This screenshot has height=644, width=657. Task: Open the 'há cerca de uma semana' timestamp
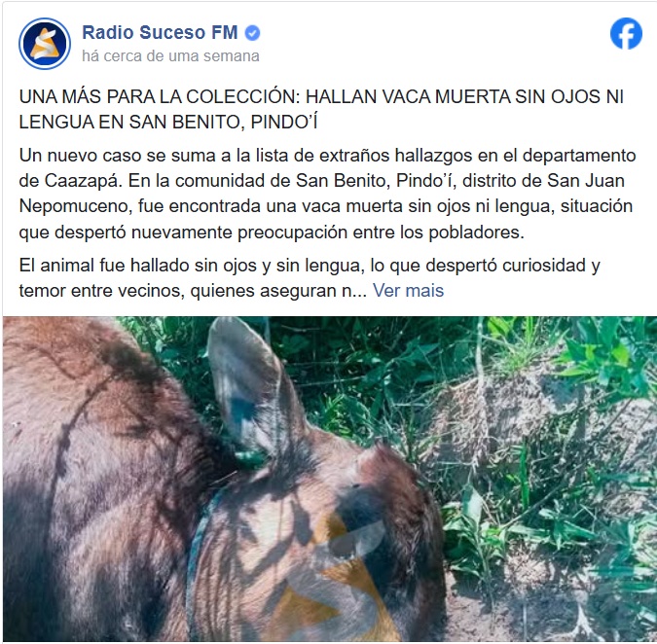tap(170, 55)
